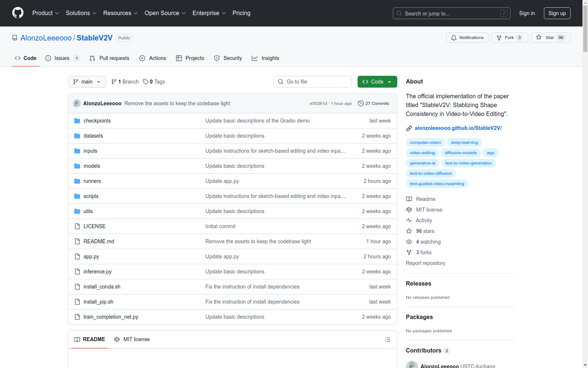Image resolution: width=588 pixels, height=368 pixels.
Task: Open the datasets folder icon
Action: (x=77, y=136)
